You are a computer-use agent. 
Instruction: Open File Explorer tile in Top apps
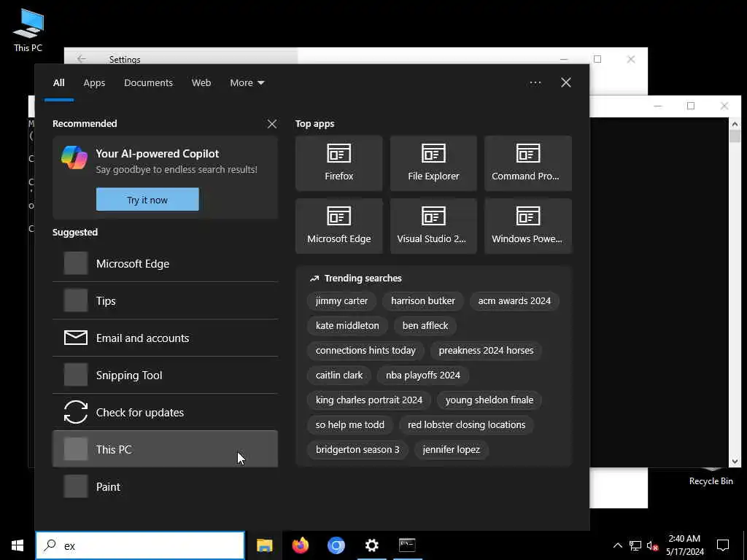pos(433,163)
